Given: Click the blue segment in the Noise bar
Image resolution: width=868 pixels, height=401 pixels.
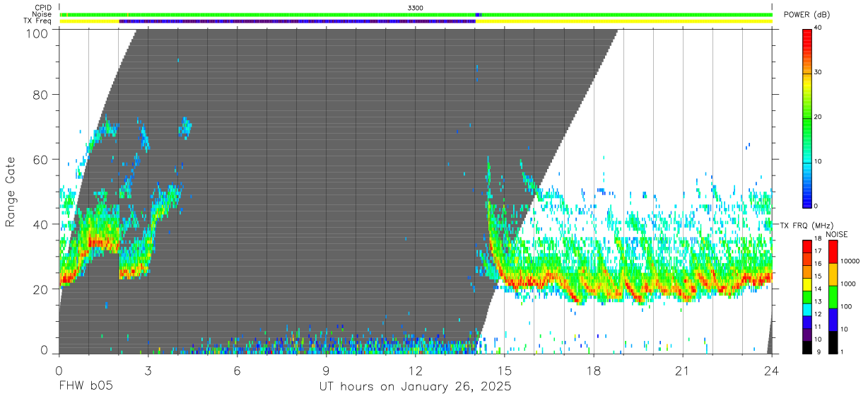Looking at the screenshot, I should point(479,14).
